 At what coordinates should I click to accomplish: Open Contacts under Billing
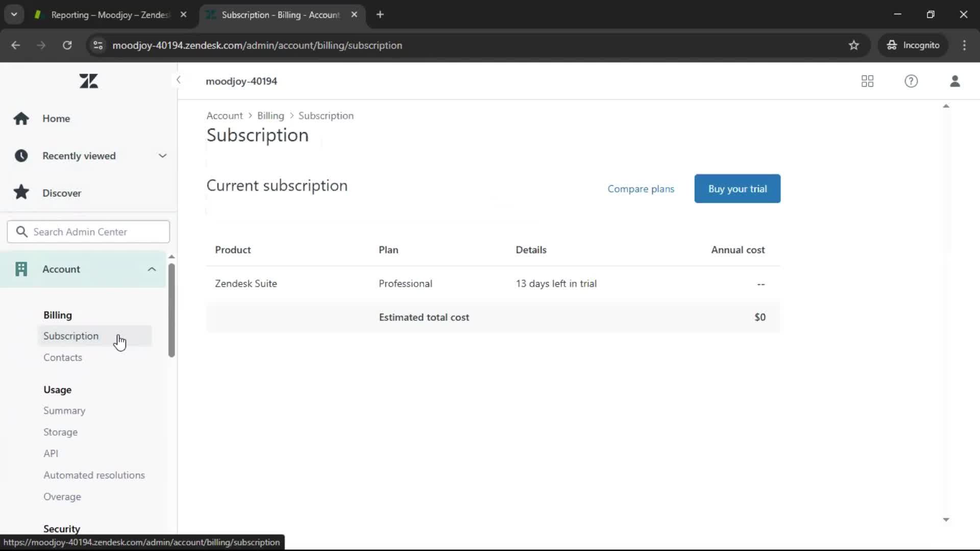pos(63,358)
